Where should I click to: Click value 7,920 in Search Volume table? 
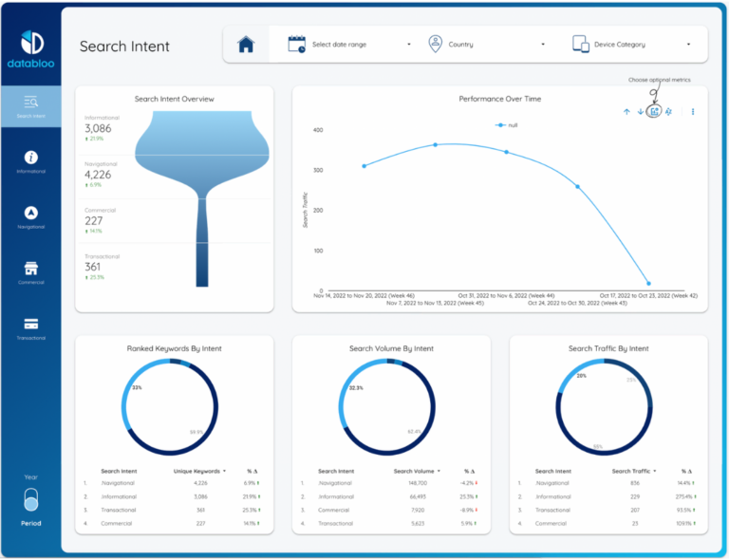click(418, 510)
